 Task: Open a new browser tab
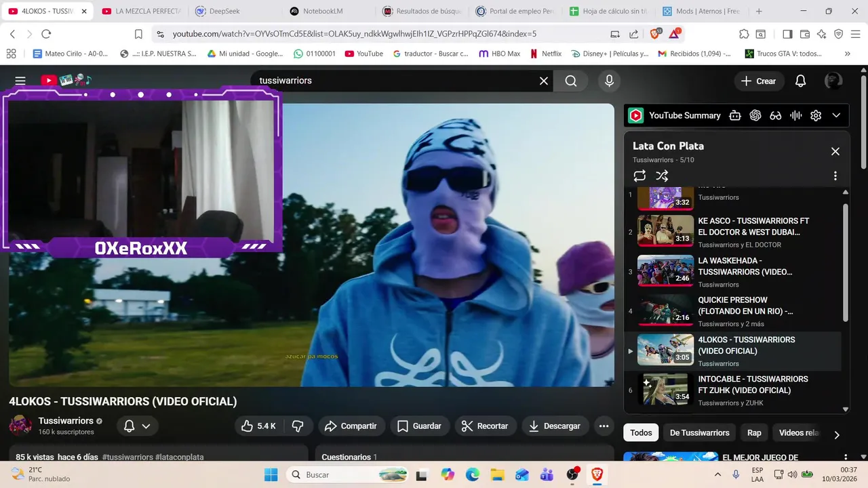coord(759,12)
